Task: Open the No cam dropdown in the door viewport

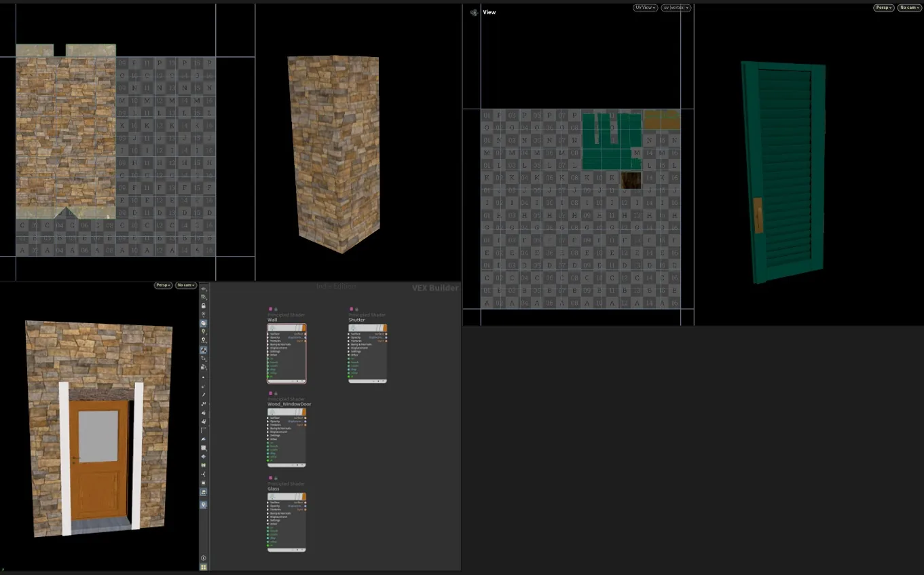Action: (186, 285)
